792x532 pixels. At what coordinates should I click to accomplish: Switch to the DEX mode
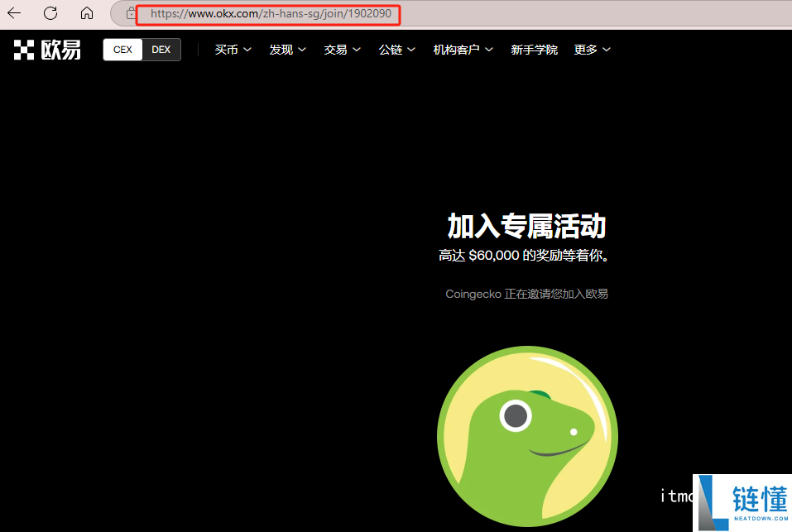tap(161, 50)
